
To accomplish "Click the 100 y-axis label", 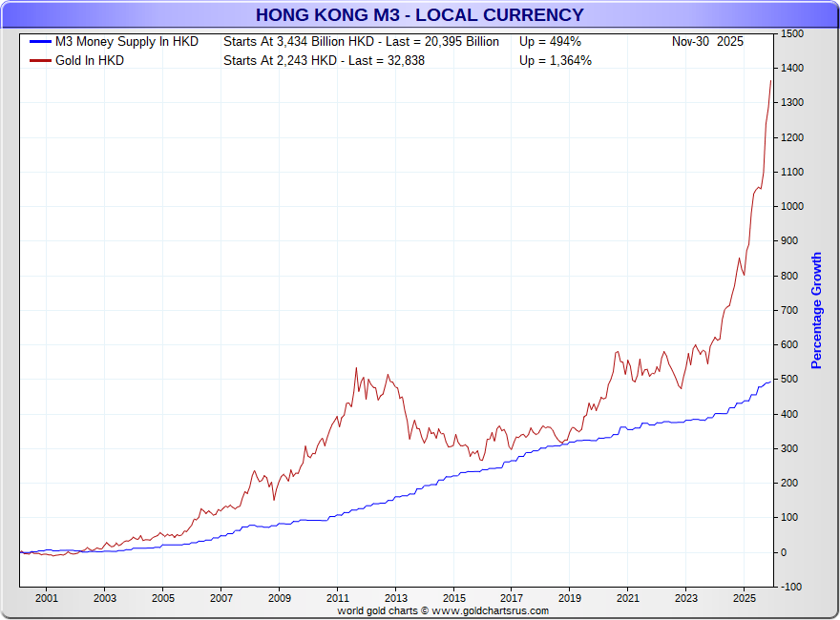I will click(x=789, y=518).
